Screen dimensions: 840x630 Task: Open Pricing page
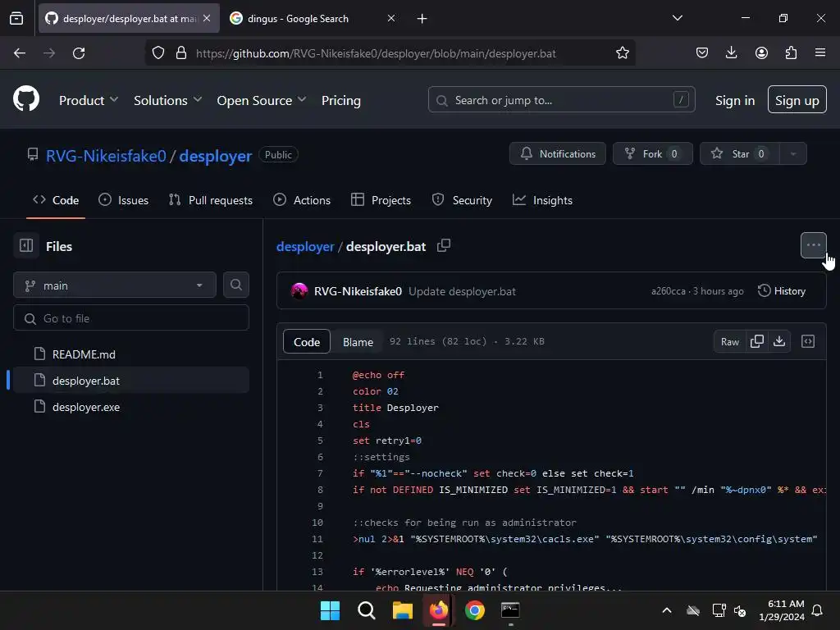click(x=340, y=100)
